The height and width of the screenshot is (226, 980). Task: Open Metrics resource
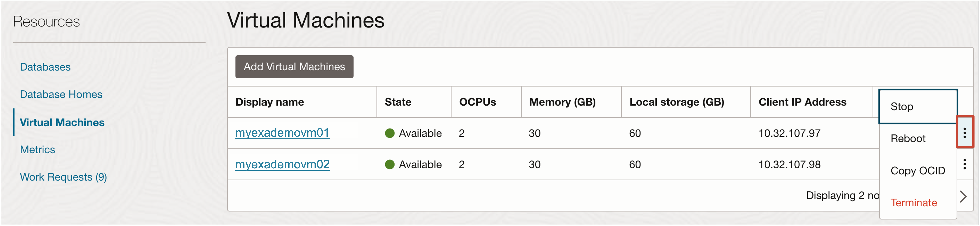(37, 149)
